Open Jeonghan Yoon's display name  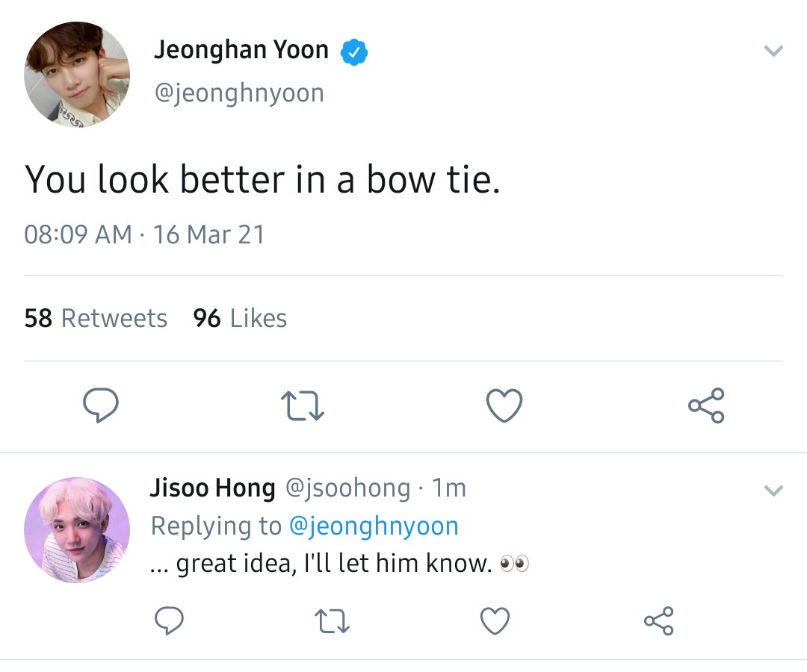pos(241,50)
